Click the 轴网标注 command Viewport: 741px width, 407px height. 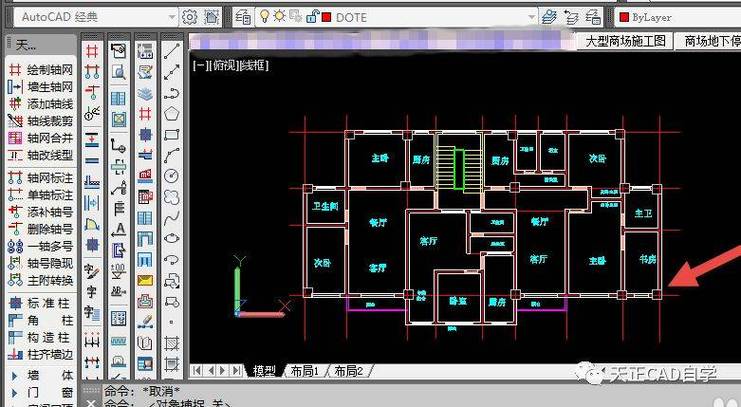coord(41,178)
